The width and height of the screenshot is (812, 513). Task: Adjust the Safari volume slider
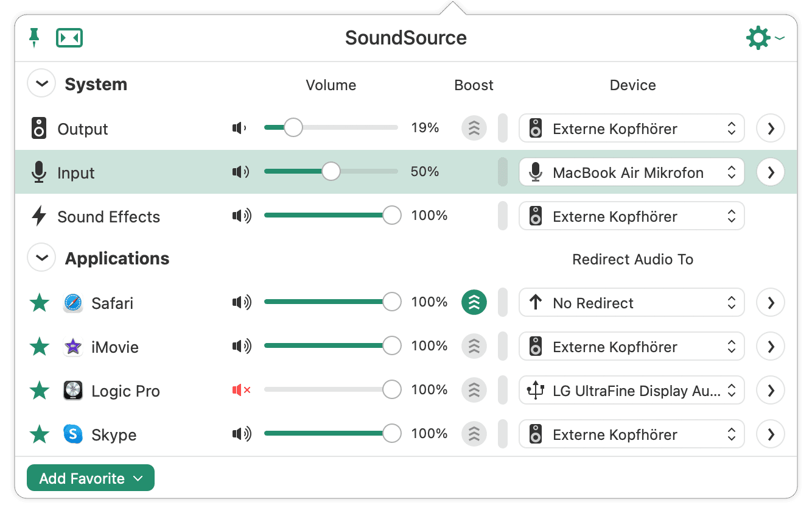tap(332, 302)
